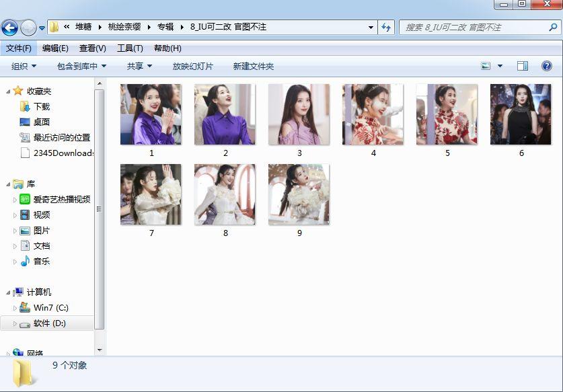Navigate to 专辑 breadcrumb
The image size is (563, 392).
165,27
